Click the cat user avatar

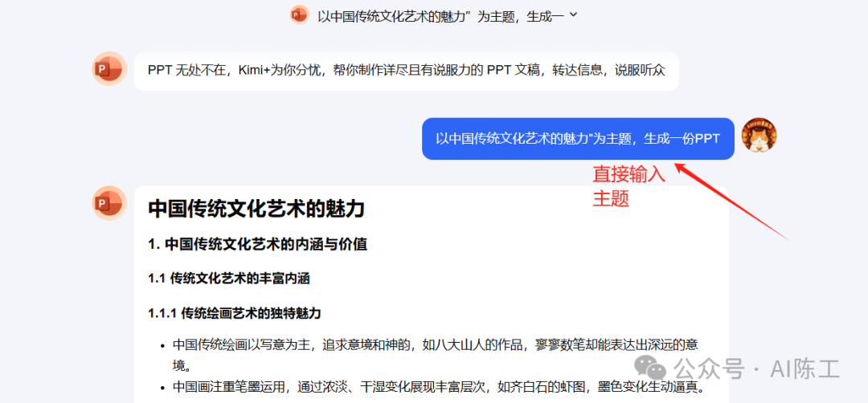coord(759,136)
